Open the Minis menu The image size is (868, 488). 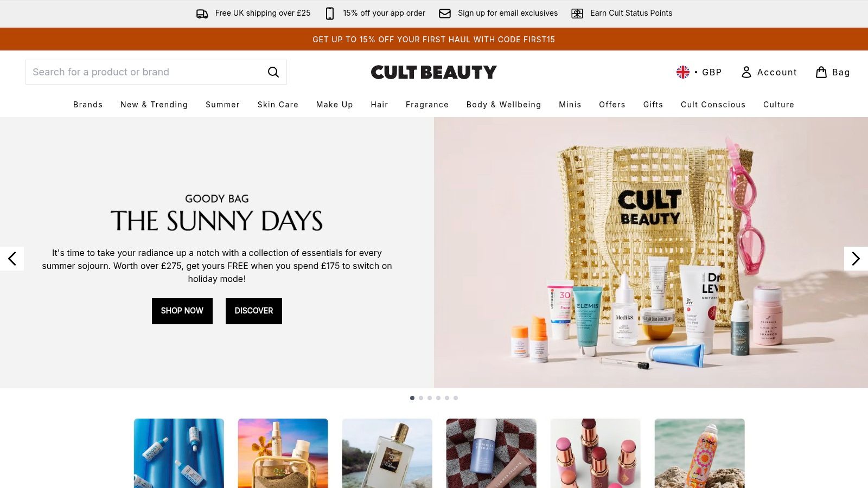(570, 105)
